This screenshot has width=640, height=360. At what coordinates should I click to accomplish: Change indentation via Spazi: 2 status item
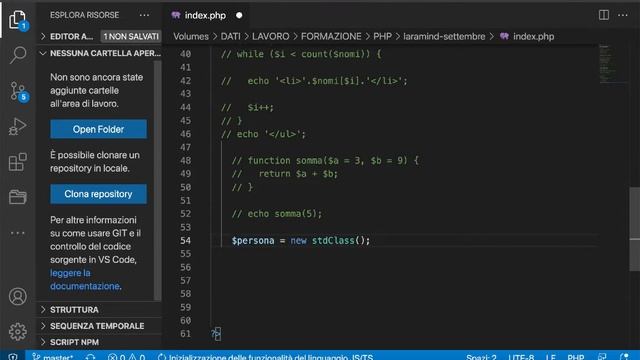click(x=481, y=356)
